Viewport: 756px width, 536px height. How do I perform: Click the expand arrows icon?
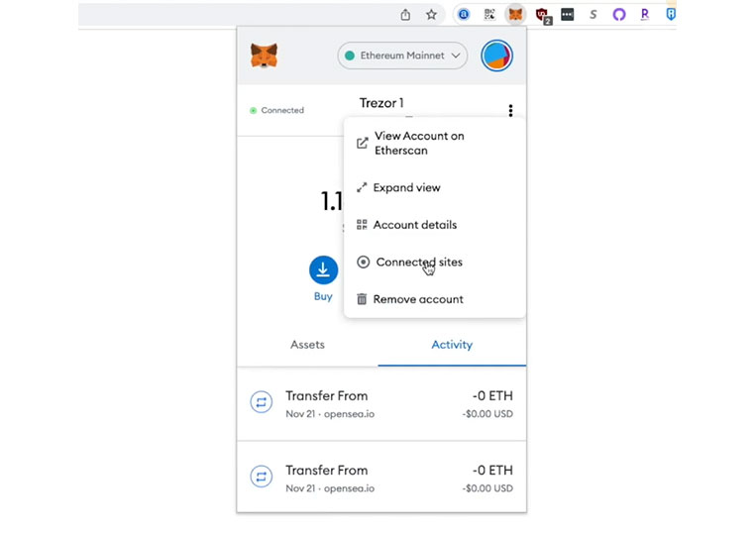pos(362,187)
